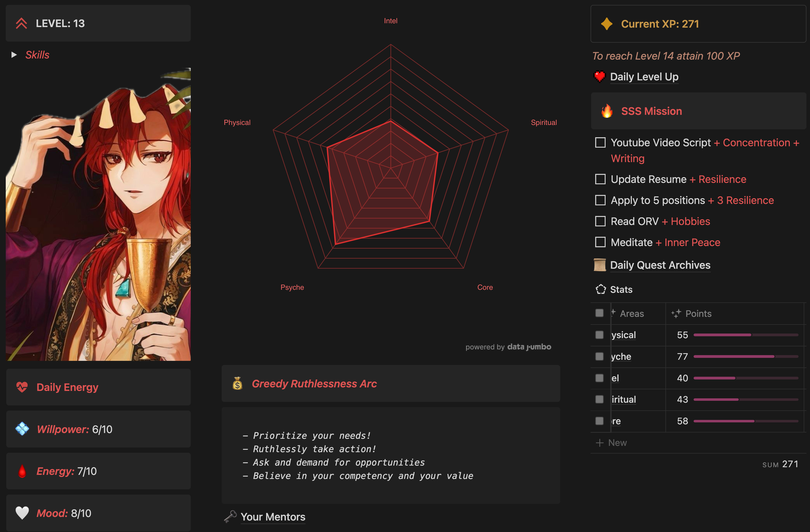This screenshot has width=810, height=532.
Task: Click the scroll icon for Daily Quest Archives
Action: (600, 265)
